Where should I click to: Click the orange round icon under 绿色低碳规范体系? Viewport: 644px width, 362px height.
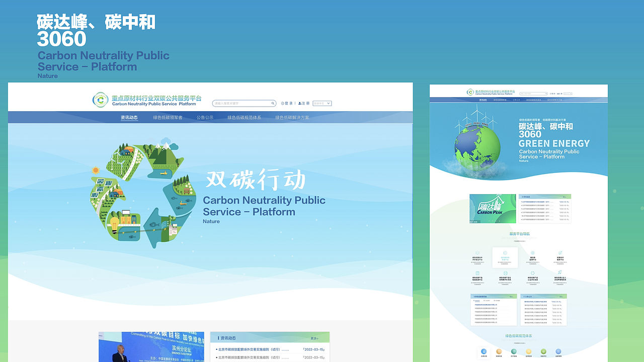coord(499,352)
